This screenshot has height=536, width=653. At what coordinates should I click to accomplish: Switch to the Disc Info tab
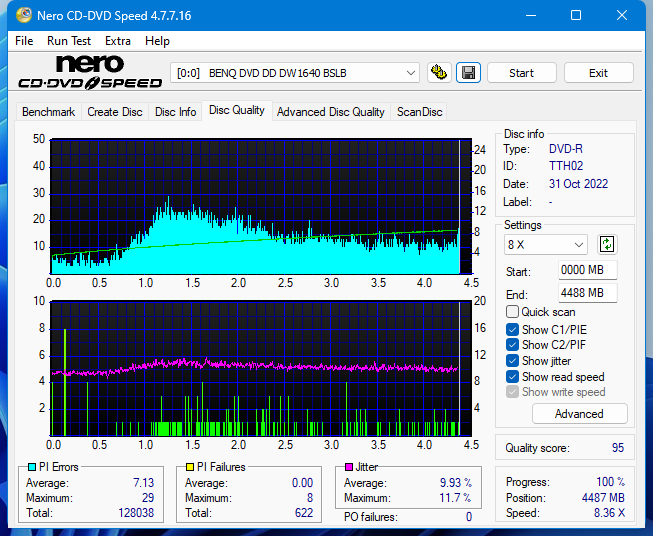[x=175, y=112]
